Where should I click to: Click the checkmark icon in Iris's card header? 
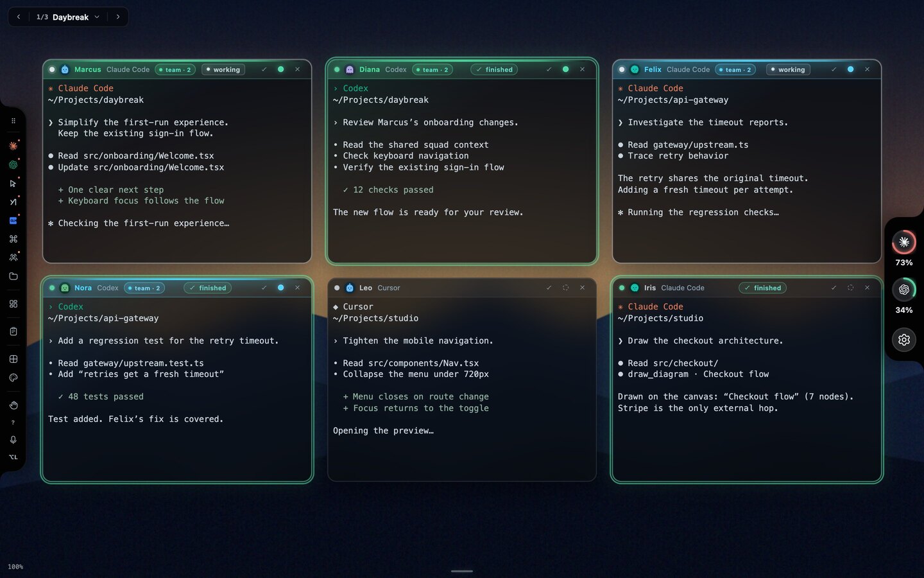[x=834, y=288]
